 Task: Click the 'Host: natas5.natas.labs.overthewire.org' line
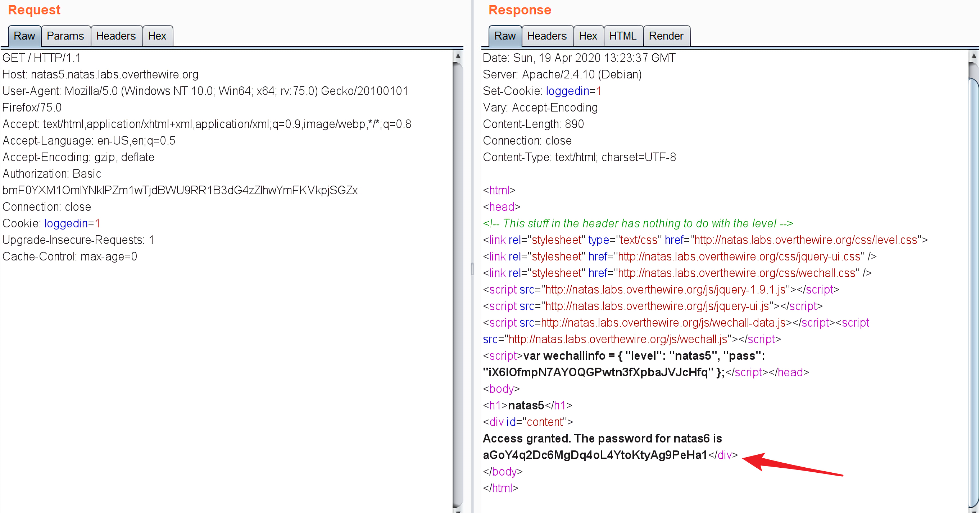click(100, 74)
